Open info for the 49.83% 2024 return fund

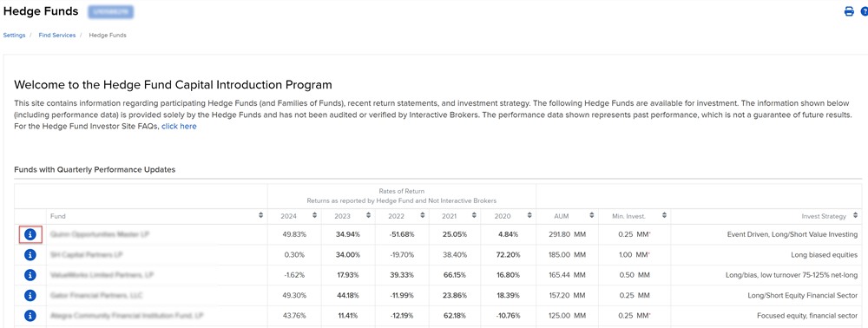tap(30, 234)
